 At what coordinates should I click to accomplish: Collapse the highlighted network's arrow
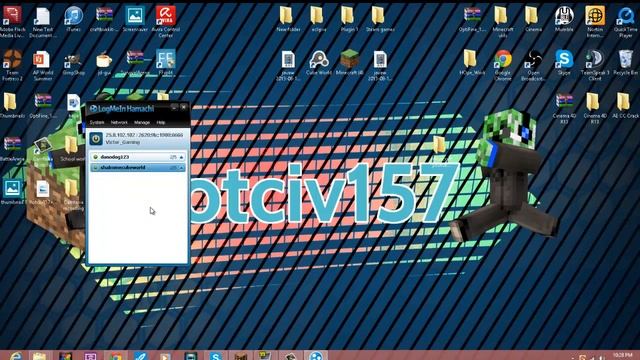pos(181,168)
